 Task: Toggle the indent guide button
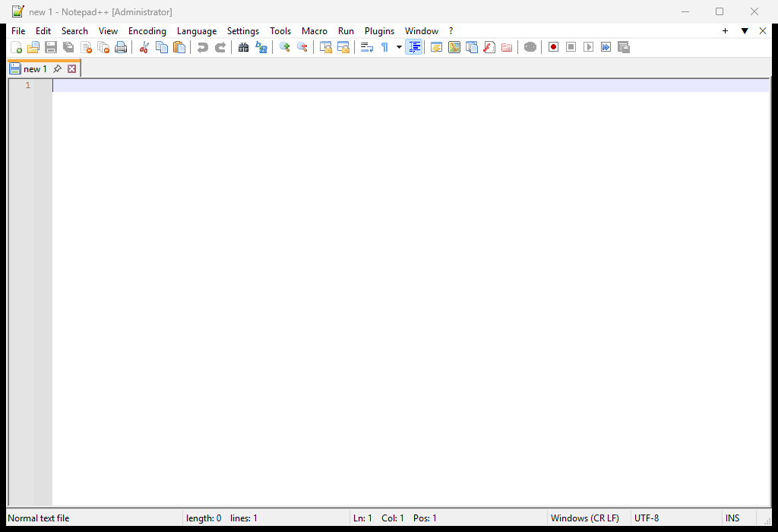[414, 47]
